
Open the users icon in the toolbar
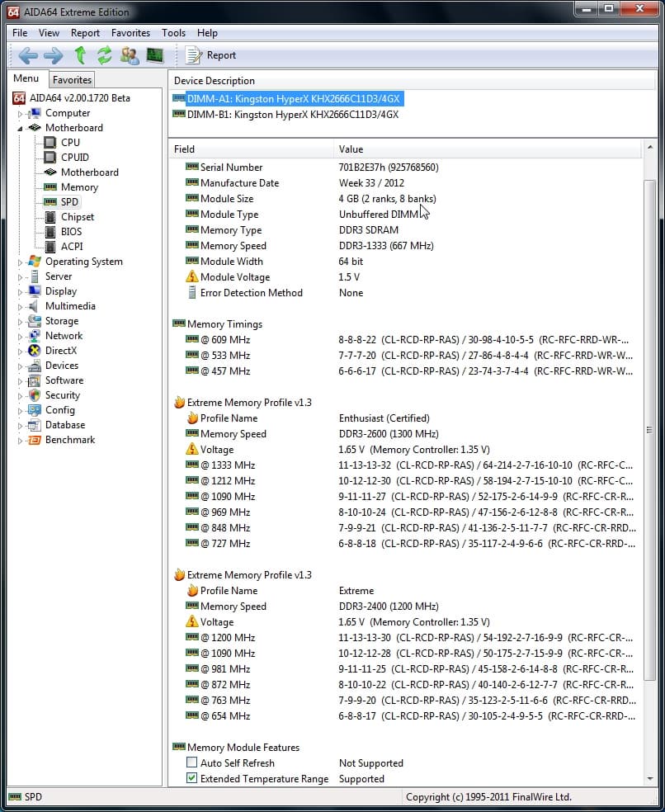[x=130, y=55]
